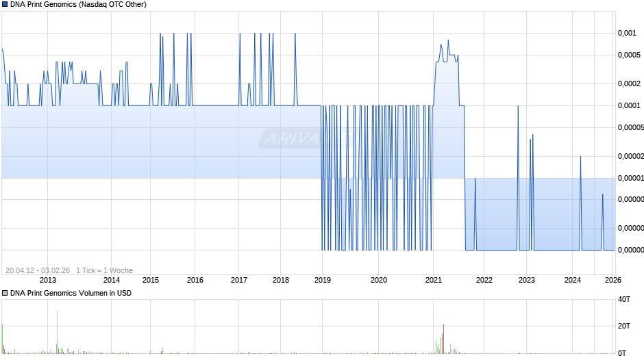The image size is (644, 360).
Task: Click the 2014 x-axis label
Action: [111, 280]
